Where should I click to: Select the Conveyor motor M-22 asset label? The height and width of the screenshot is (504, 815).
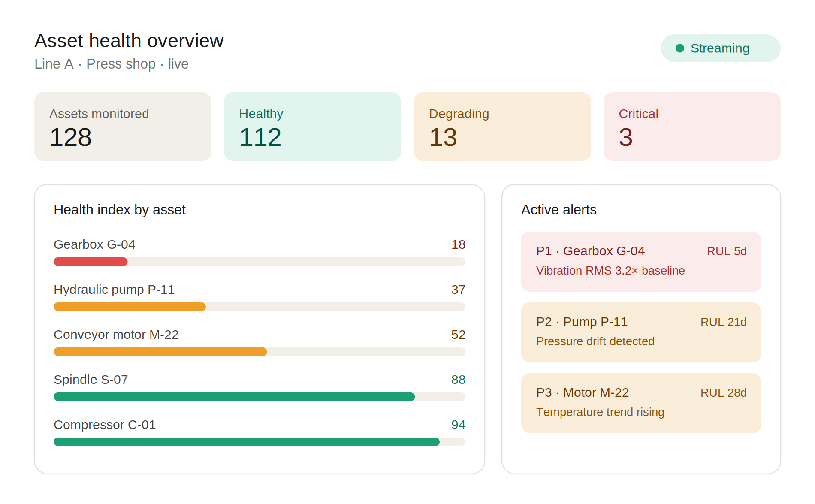pos(116,335)
